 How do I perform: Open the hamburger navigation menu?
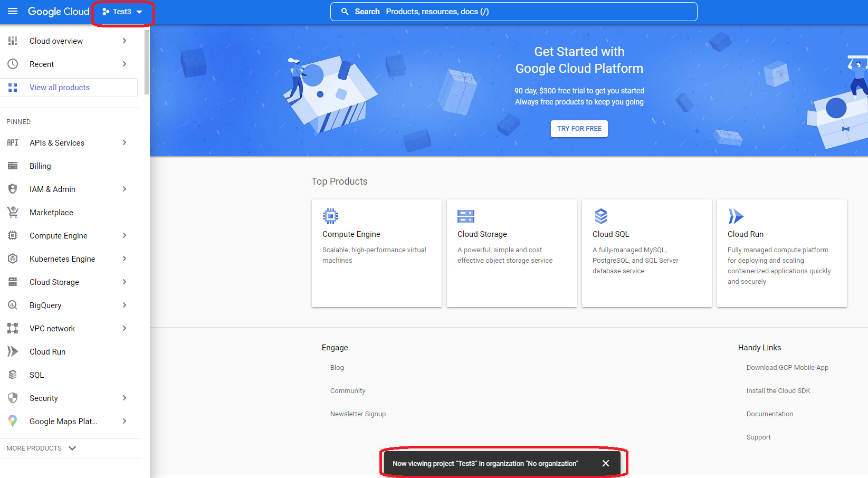pos(13,12)
